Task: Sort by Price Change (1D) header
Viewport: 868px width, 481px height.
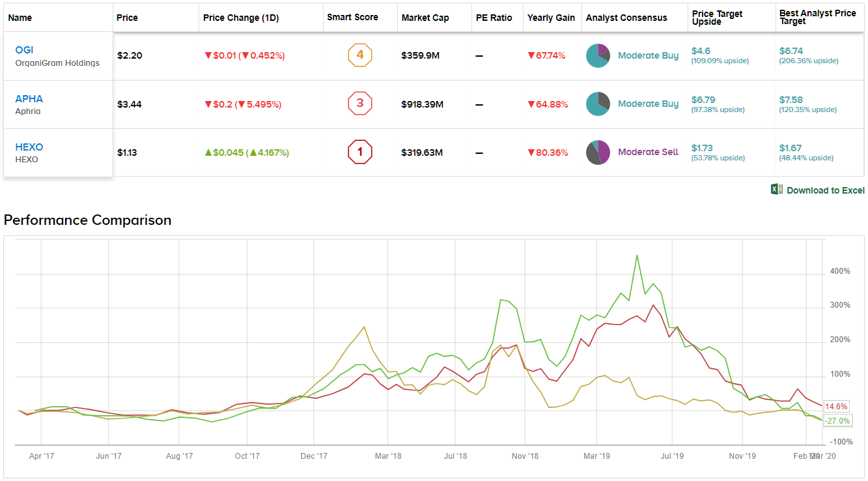Action: pyautogui.click(x=241, y=18)
